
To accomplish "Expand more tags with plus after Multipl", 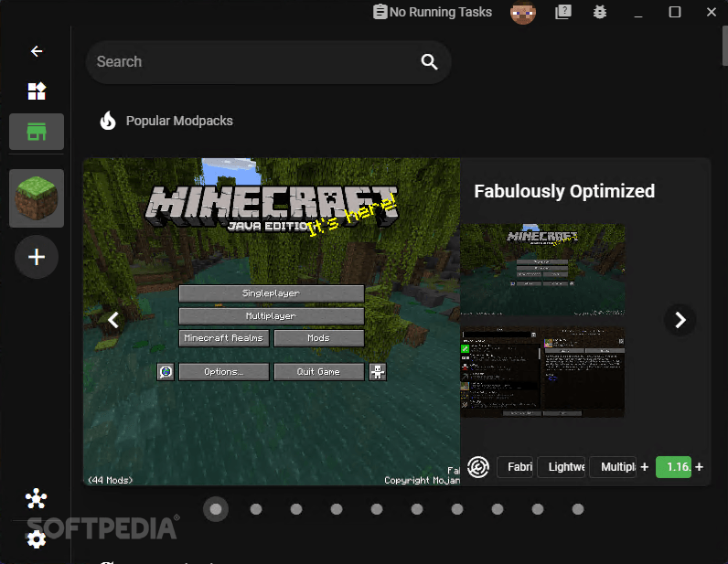I will 645,467.
